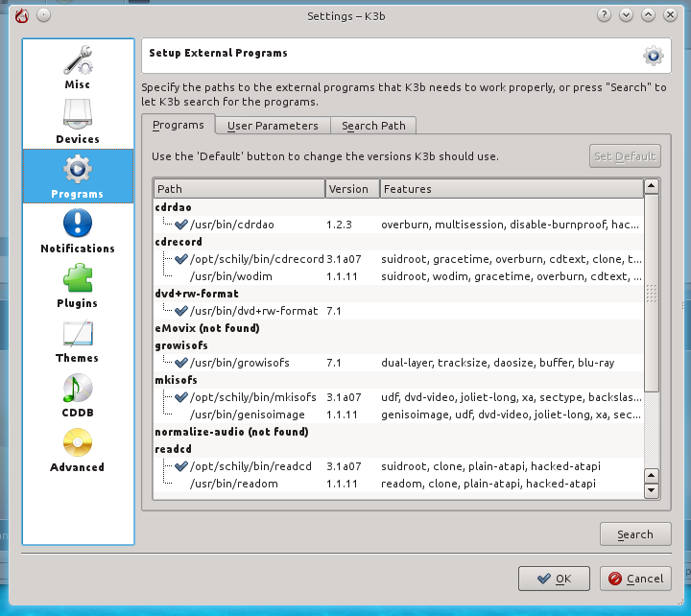This screenshot has height=616, width=691.
Task: Open the Misc settings section
Action: click(x=78, y=67)
